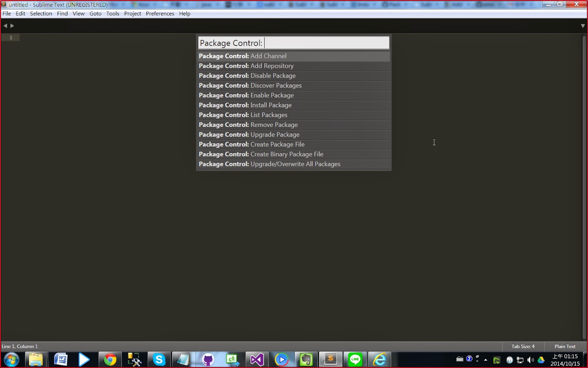Go to previous tab with left arrow

pyautogui.click(x=5, y=26)
